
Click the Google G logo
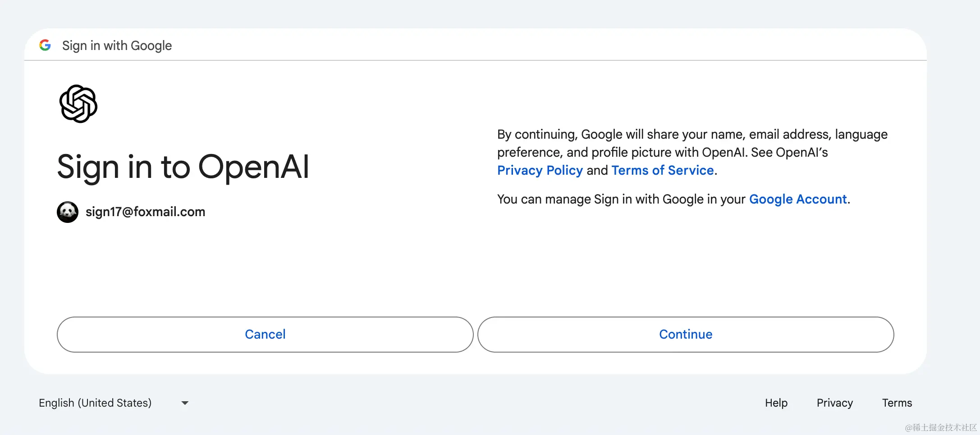(x=45, y=45)
